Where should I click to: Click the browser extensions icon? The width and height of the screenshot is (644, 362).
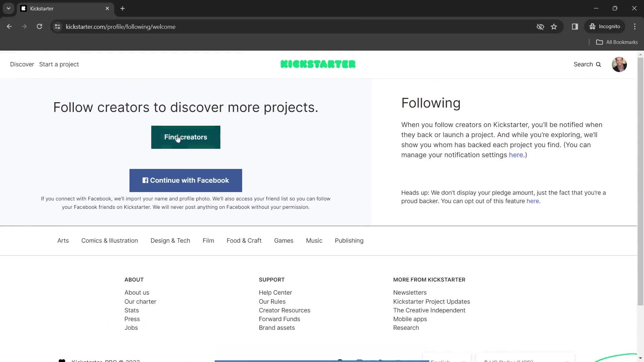point(575,26)
